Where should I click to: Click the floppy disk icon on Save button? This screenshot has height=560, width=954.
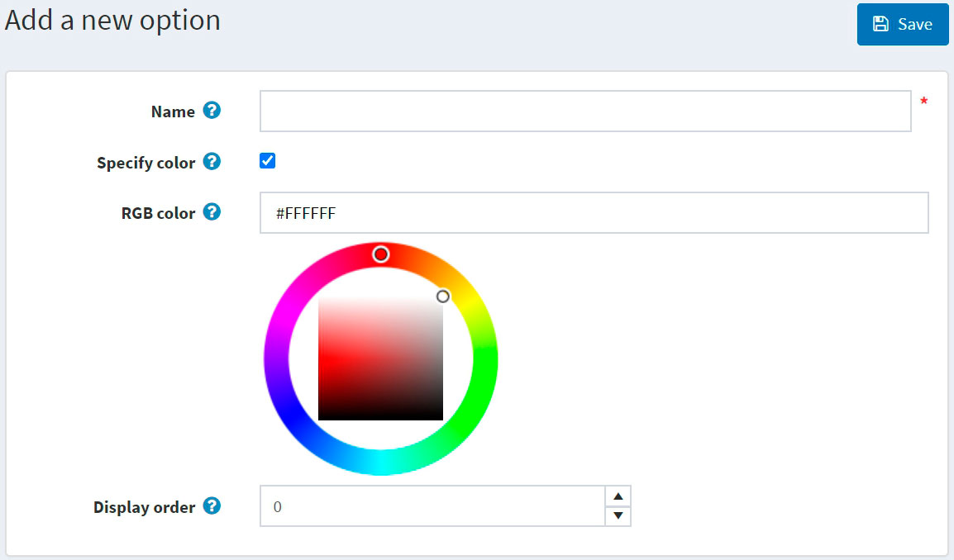[881, 24]
